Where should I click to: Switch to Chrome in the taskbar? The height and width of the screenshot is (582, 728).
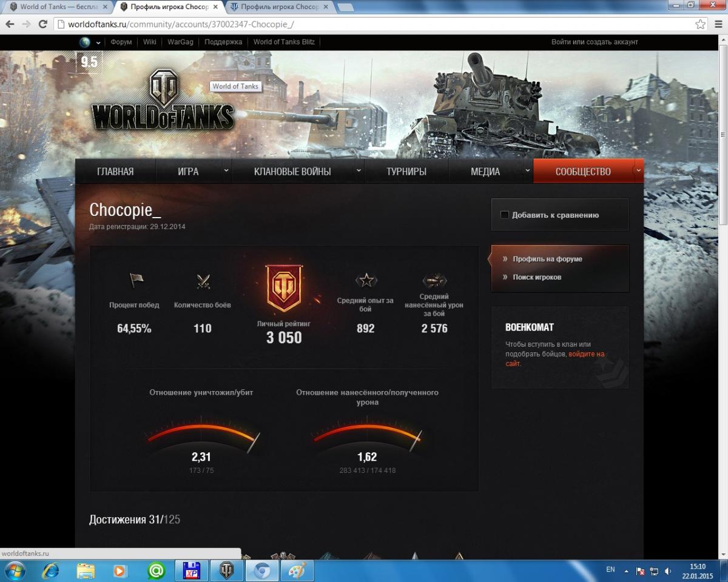pyautogui.click(x=262, y=570)
